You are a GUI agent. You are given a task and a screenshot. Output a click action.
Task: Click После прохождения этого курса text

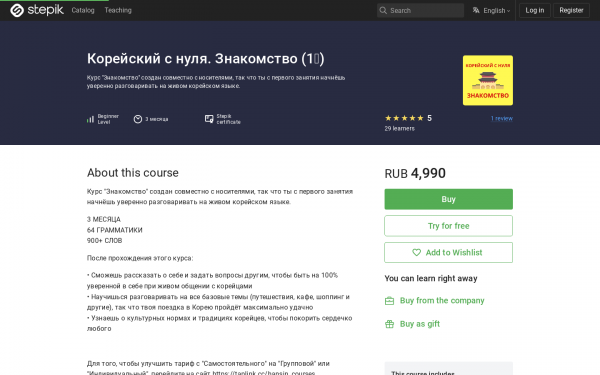pyautogui.click(x=140, y=258)
